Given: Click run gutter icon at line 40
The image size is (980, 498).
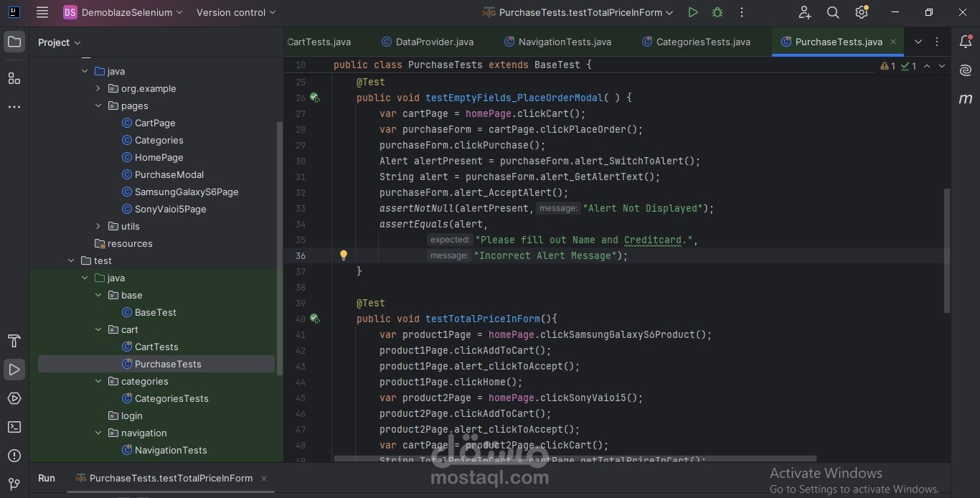Looking at the screenshot, I should (x=315, y=319).
